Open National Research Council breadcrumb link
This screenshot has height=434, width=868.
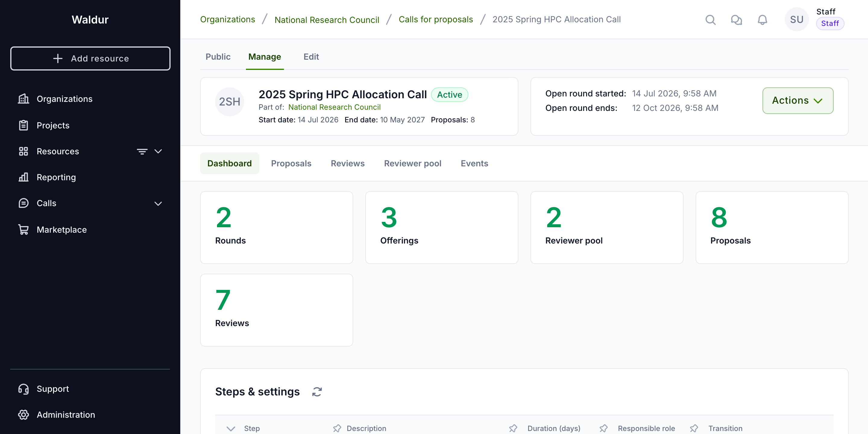[327, 20]
